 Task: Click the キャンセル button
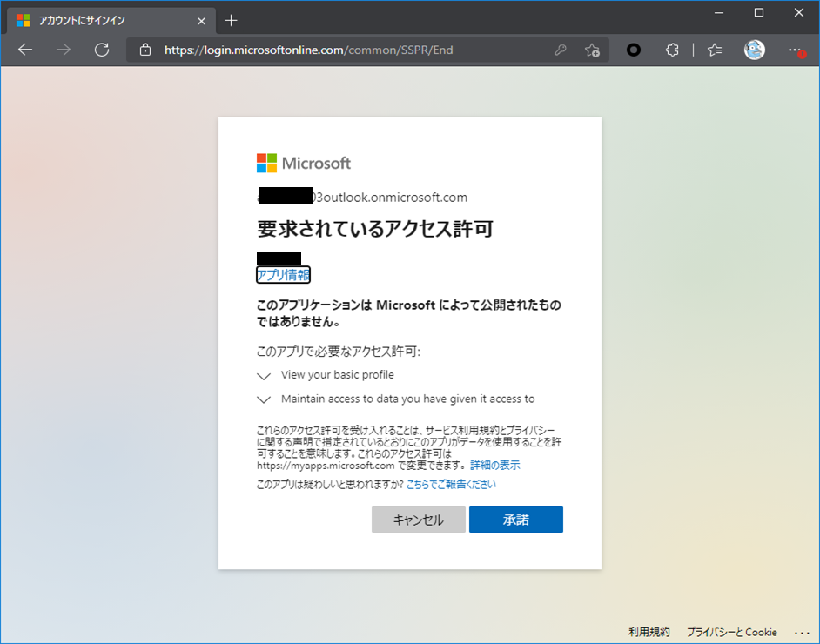click(419, 520)
